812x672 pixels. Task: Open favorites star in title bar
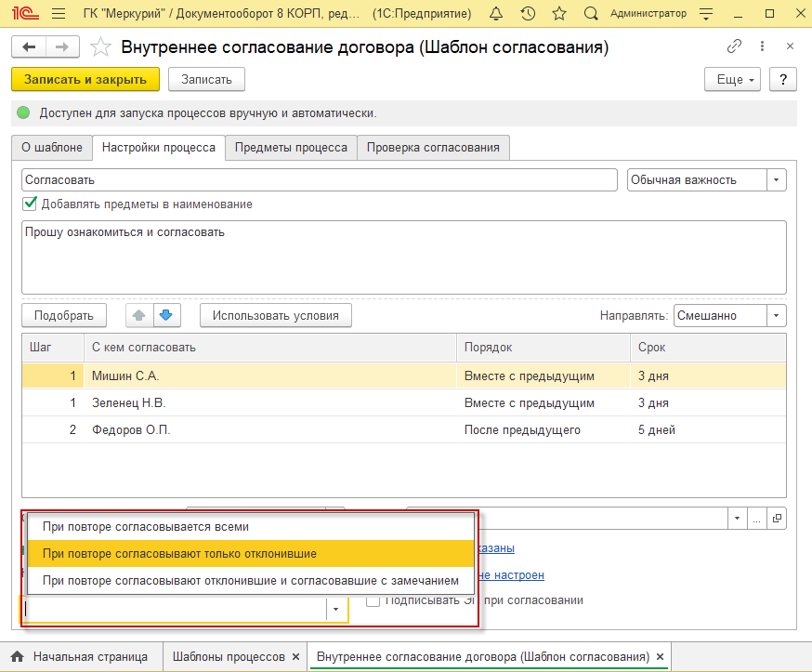(x=558, y=13)
